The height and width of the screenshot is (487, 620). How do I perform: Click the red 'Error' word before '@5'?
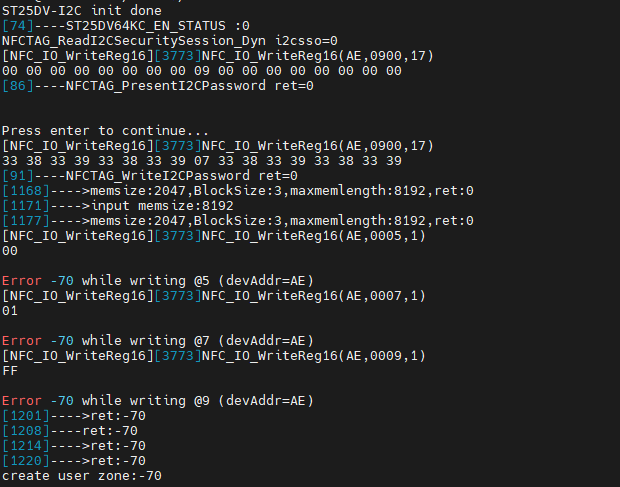pos(22,281)
